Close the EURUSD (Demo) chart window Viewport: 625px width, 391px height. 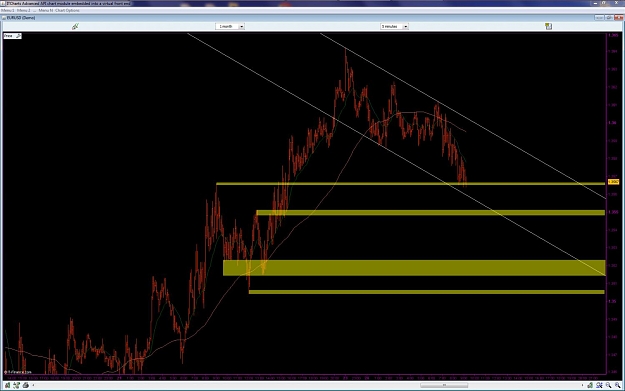[x=619, y=18]
